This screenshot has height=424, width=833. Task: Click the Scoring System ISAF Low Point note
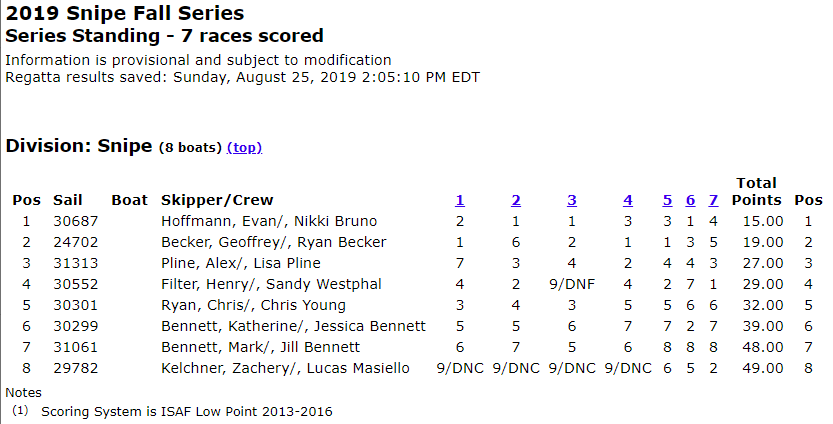click(186, 412)
